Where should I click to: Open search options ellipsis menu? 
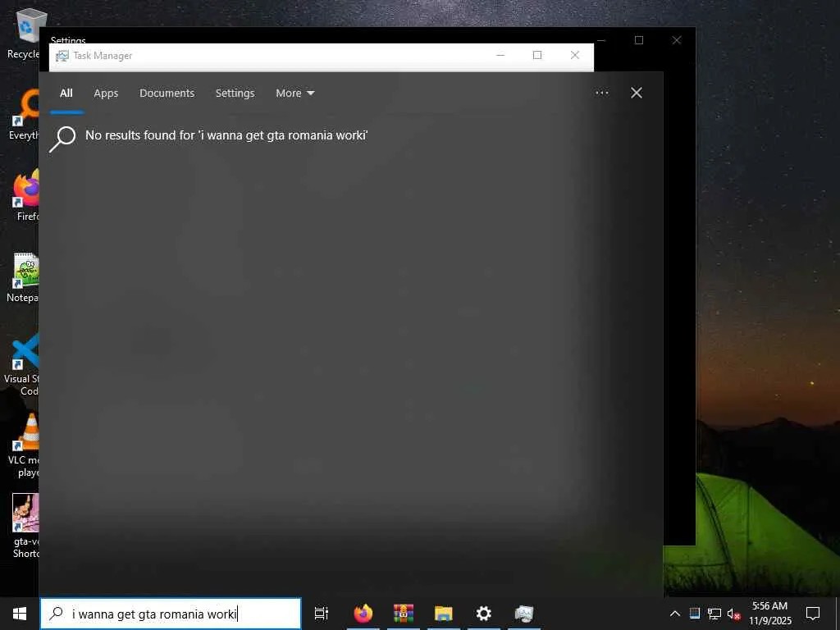(601, 93)
